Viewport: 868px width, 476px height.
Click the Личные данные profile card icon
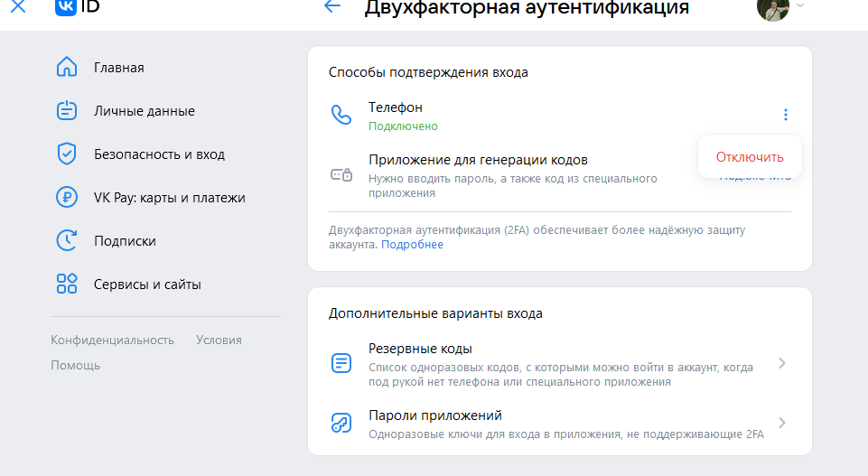click(x=67, y=111)
